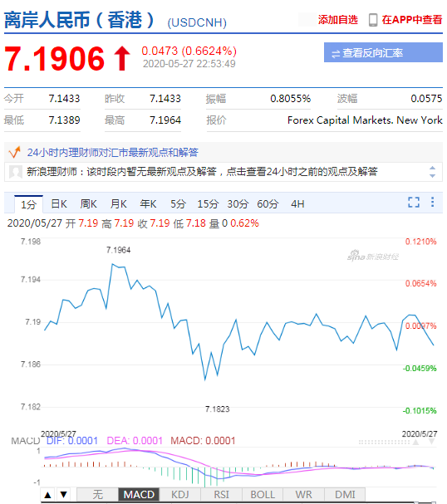Click the 最低 value 7.1389
447x504 pixels.
[64, 120]
